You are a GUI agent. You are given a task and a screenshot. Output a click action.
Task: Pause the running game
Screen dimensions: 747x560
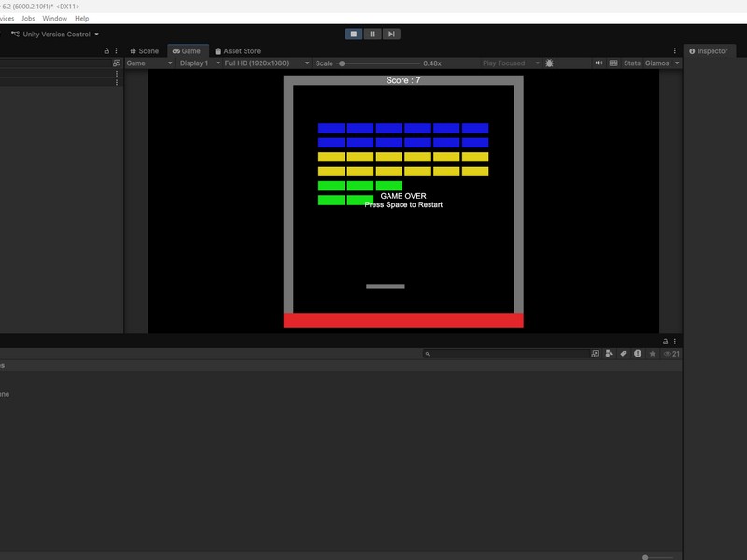[373, 35]
